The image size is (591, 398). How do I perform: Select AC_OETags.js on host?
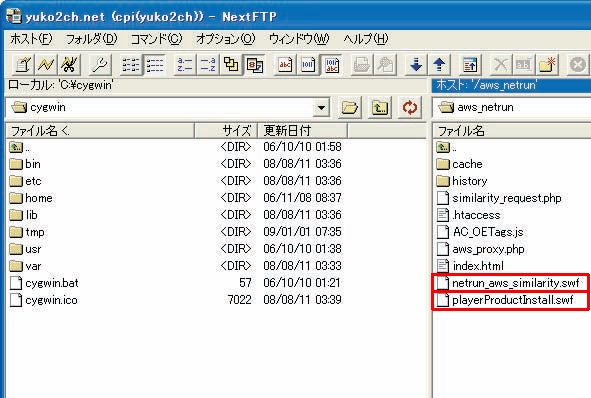tap(480, 232)
